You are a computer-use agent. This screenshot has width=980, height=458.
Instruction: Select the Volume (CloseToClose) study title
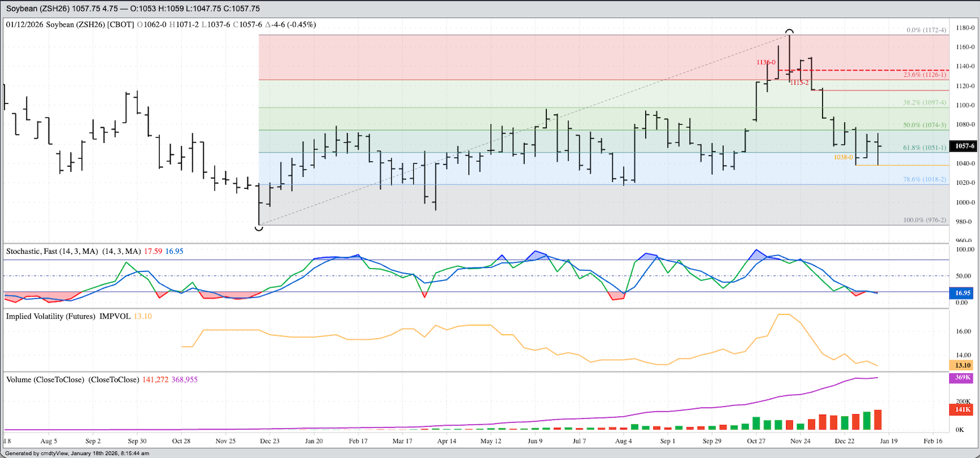click(72, 379)
